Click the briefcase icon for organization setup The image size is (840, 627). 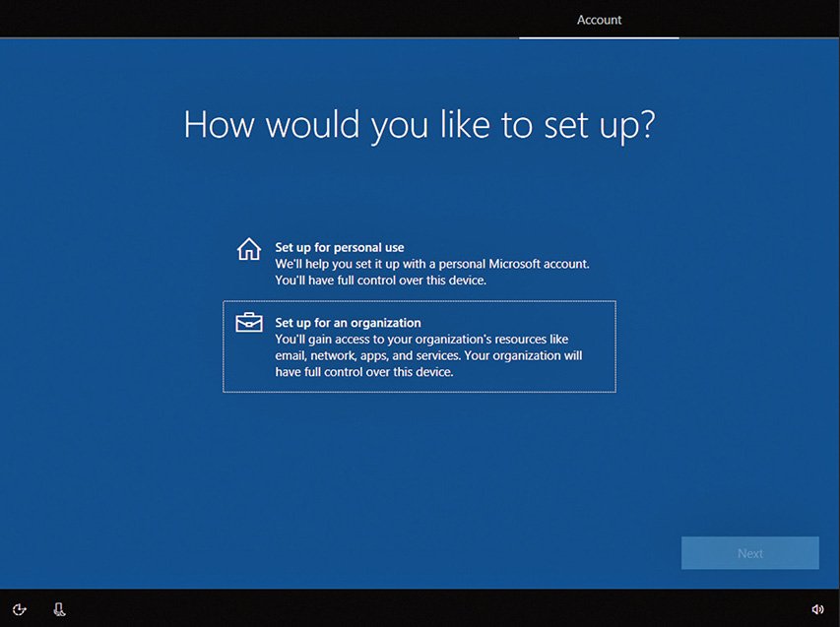pyautogui.click(x=249, y=323)
